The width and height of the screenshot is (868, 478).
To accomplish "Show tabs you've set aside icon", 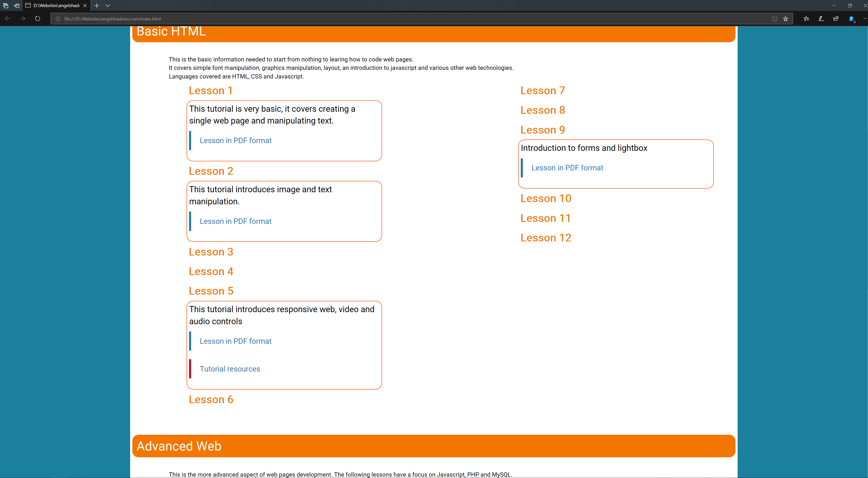I will point(6,5).
